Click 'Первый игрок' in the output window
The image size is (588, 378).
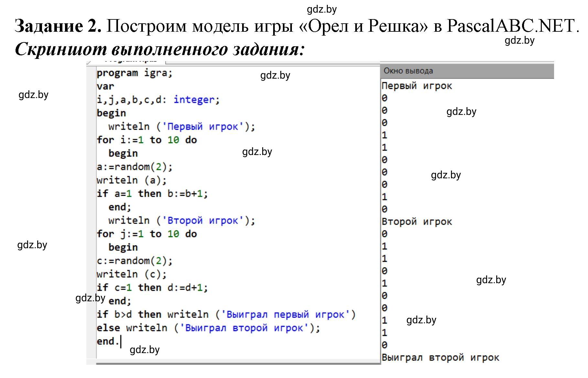pos(417,86)
